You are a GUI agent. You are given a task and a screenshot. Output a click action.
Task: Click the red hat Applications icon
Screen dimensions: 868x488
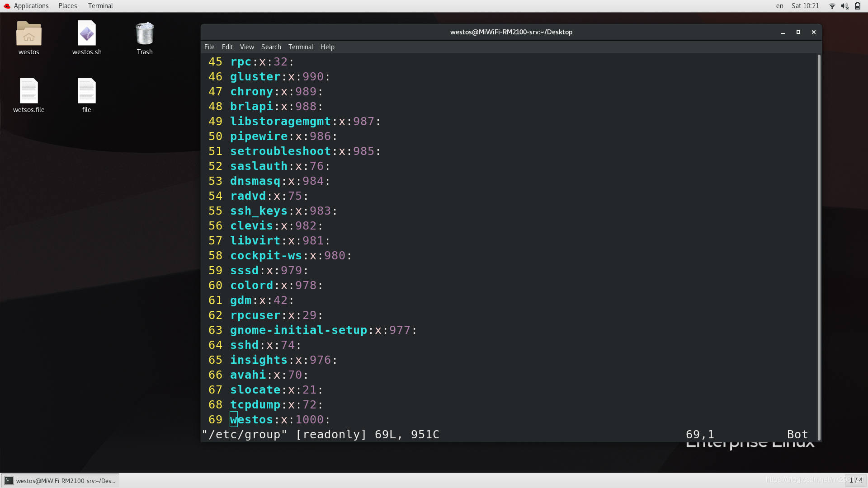click(7, 6)
